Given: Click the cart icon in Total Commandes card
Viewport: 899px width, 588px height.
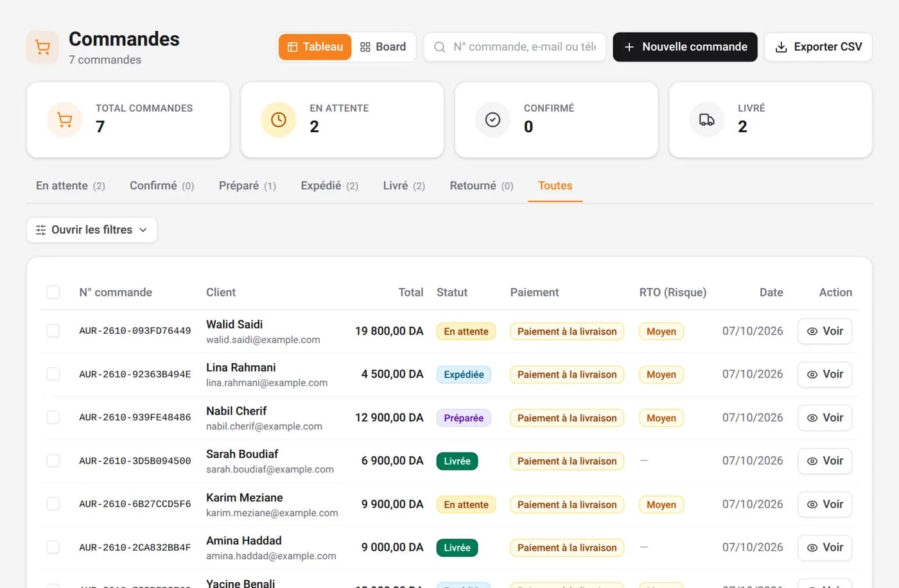Looking at the screenshot, I should pos(64,119).
